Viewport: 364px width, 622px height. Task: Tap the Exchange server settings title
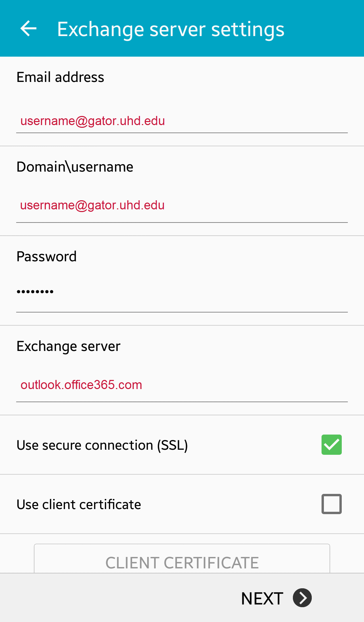pyautogui.click(x=171, y=30)
